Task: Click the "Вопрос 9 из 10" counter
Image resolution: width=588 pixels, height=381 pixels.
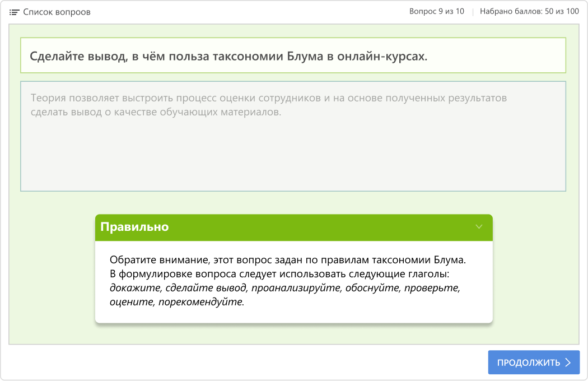Action: coord(437,11)
